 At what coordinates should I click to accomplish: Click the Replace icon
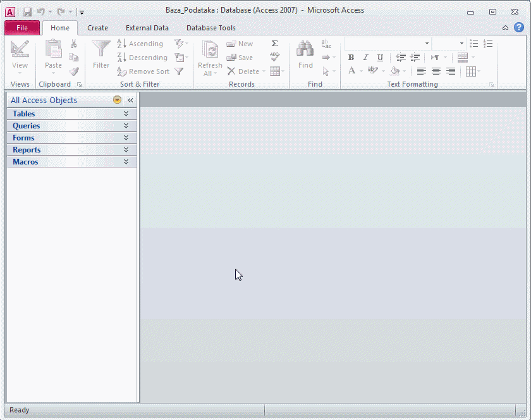tap(326, 44)
